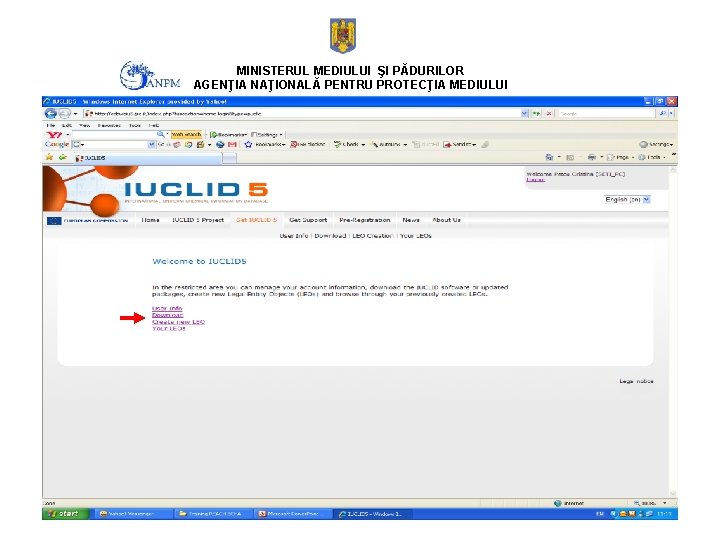
Task: Open the Google toolbar Check dropdown
Action: click(x=349, y=144)
